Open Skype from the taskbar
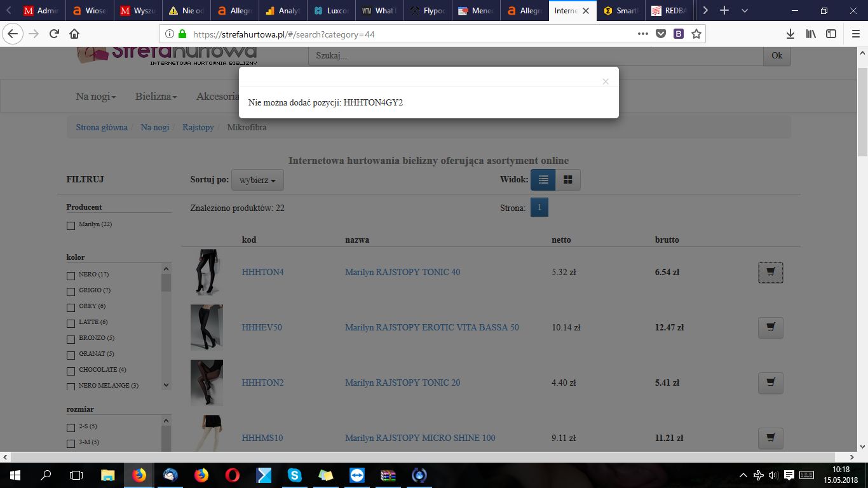The height and width of the screenshot is (488, 868). (294, 475)
